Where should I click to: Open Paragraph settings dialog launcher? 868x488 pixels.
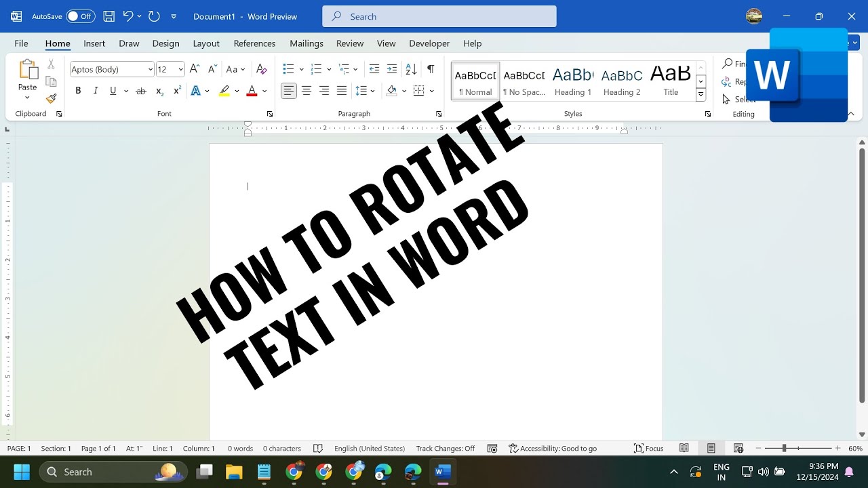click(439, 114)
